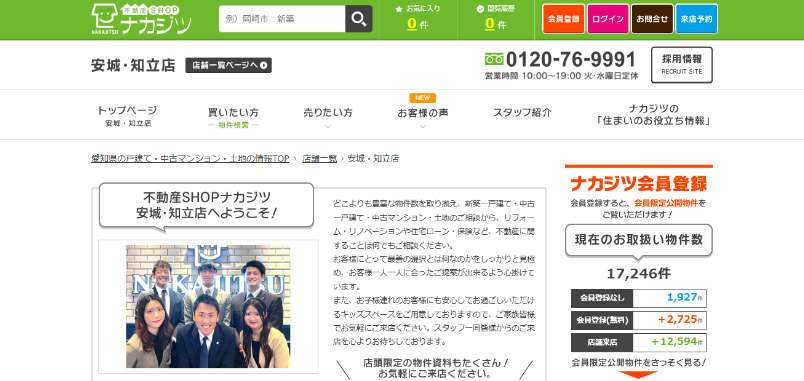Click the 安城・知立店 store heading

point(133,66)
